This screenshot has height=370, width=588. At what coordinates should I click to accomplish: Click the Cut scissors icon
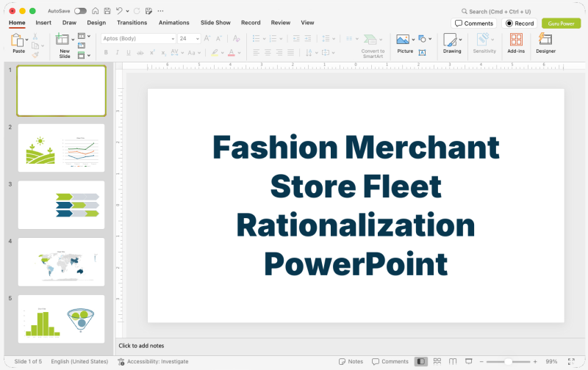click(35, 36)
